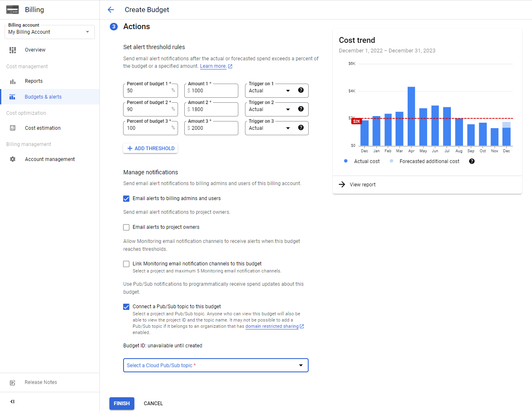Click the Cost estimation calculator icon
This screenshot has height=411, width=532.
(x=12, y=128)
